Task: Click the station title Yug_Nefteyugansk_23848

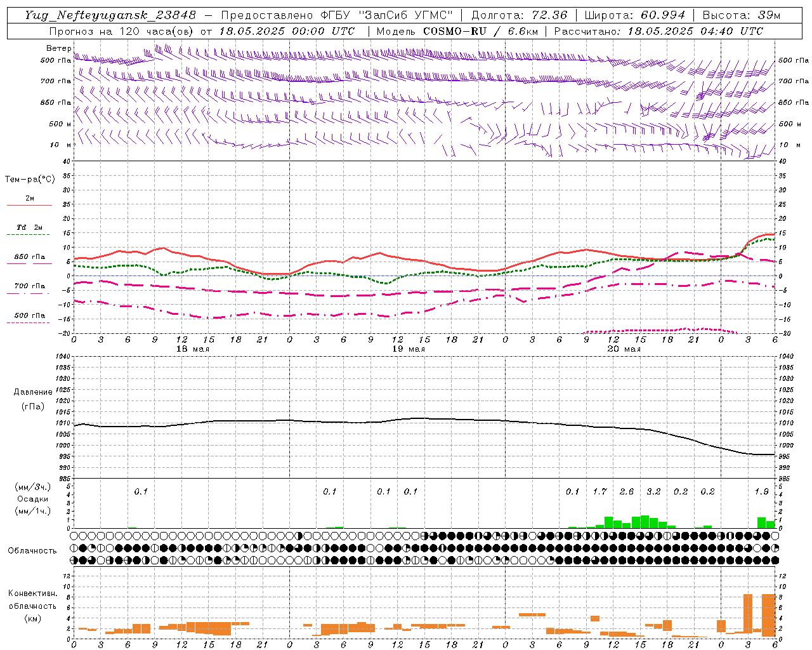Action: tap(110, 15)
